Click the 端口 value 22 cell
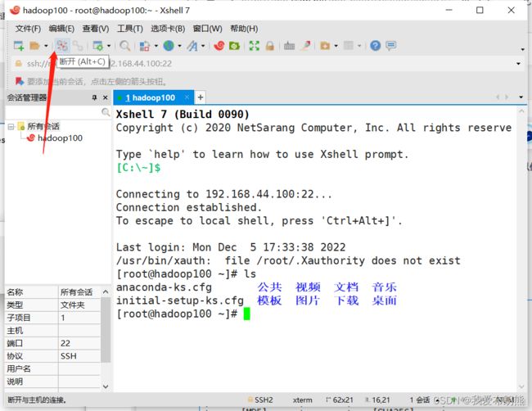Image resolution: width=532 pixels, height=411 pixels. [79, 343]
